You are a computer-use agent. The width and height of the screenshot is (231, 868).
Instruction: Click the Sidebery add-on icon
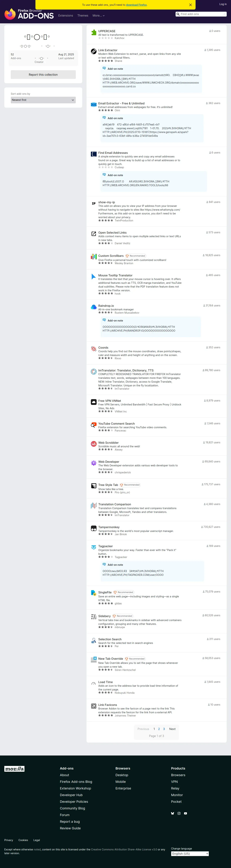pyautogui.click(x=94, y=617)
